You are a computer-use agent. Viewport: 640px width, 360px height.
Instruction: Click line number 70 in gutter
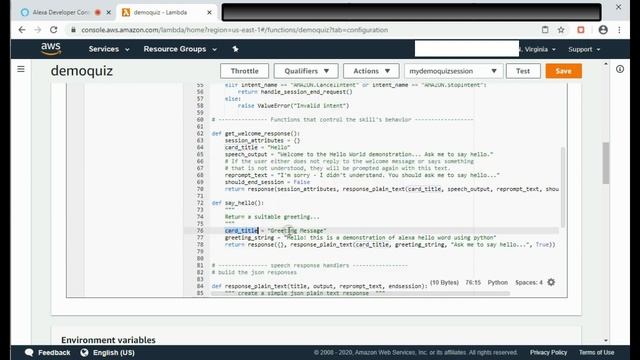point(200,189)
